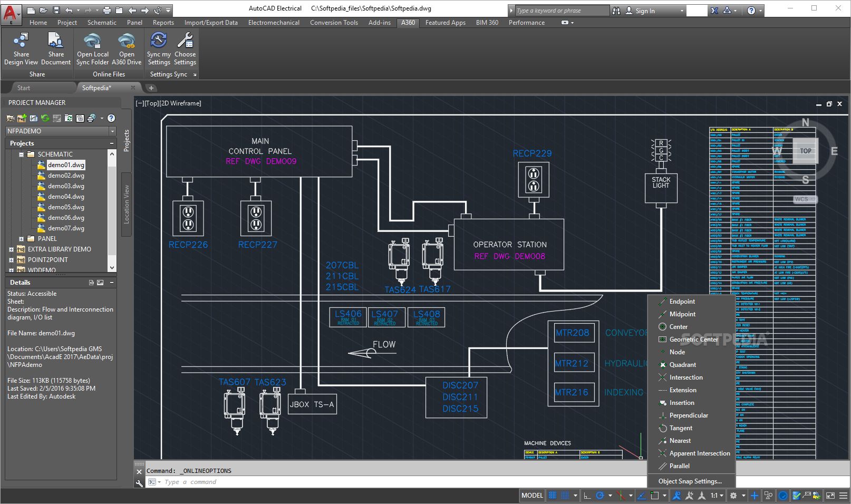Click the new drawing tab plus button
Image resolution: width=851 pixels, height=504 pixels.
151,88
